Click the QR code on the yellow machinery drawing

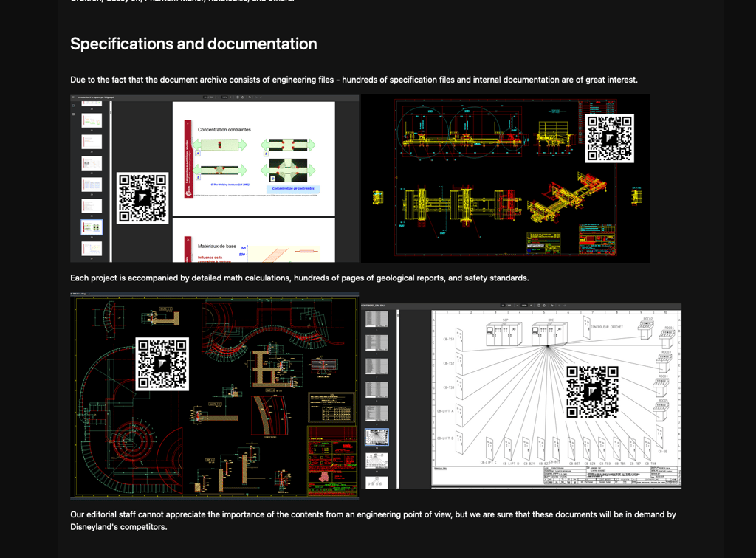(x=609, y=138)
